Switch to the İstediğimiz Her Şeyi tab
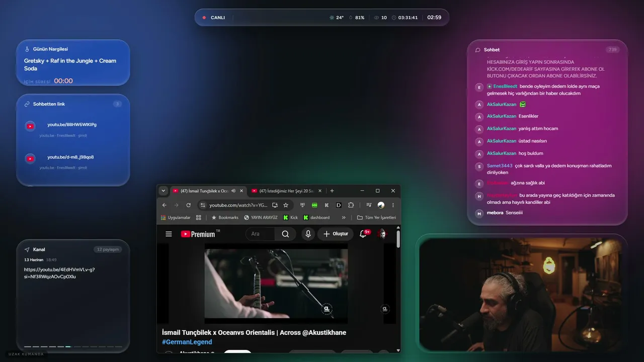 pos(286,191)
